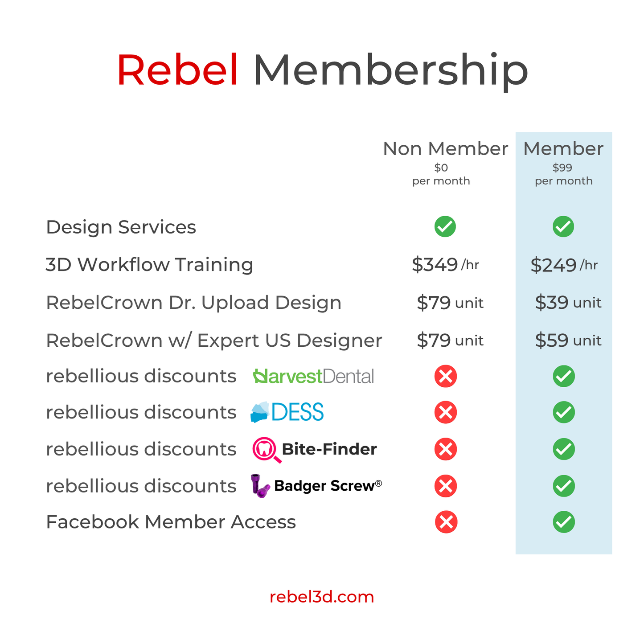Click Member green check for Bite-Finder discounts
Viewport: 644px width, 644px height.
(x=564, y=449)
